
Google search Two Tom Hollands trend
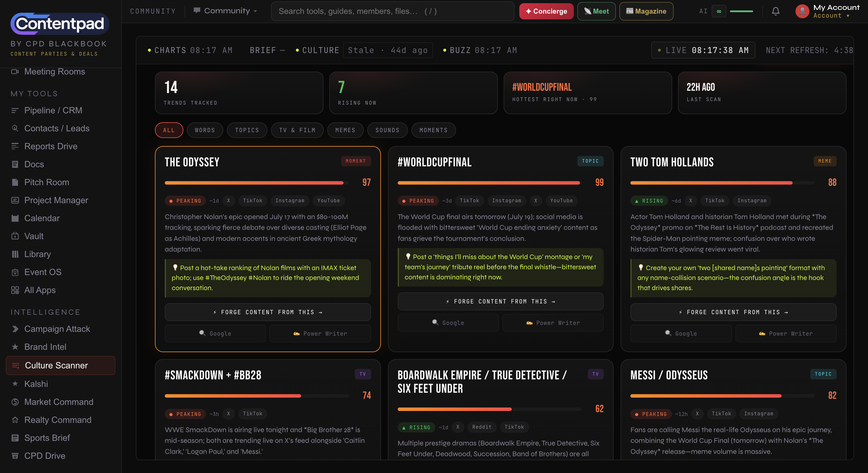681,333
